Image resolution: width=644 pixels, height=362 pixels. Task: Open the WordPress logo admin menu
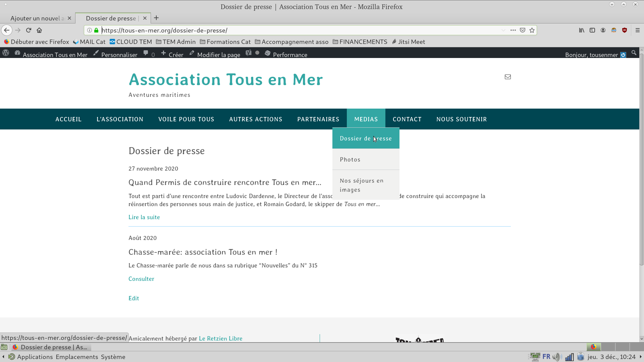(6, 53)
